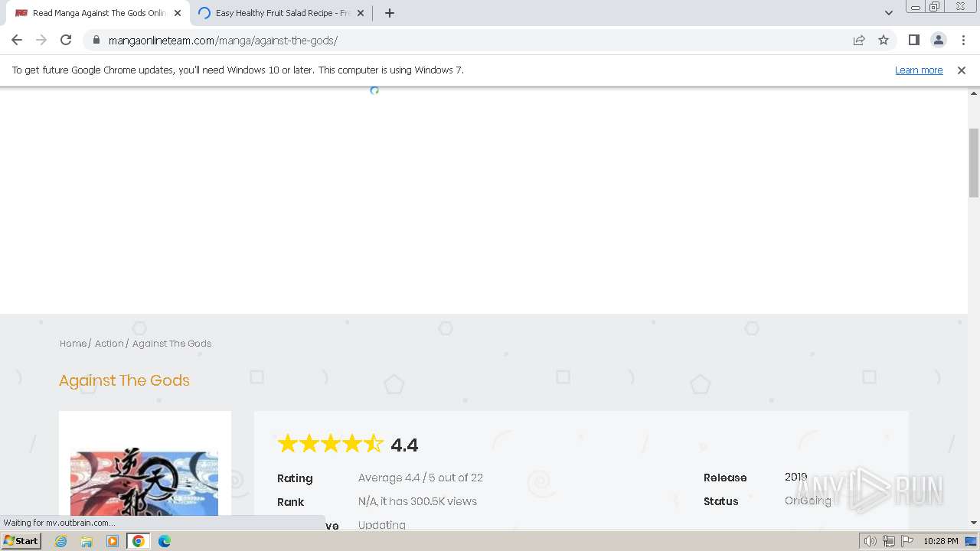Open the media player taskbar icon
Image resolution: width=980 pixels, height=551 pixels.
tap(113, 541)
